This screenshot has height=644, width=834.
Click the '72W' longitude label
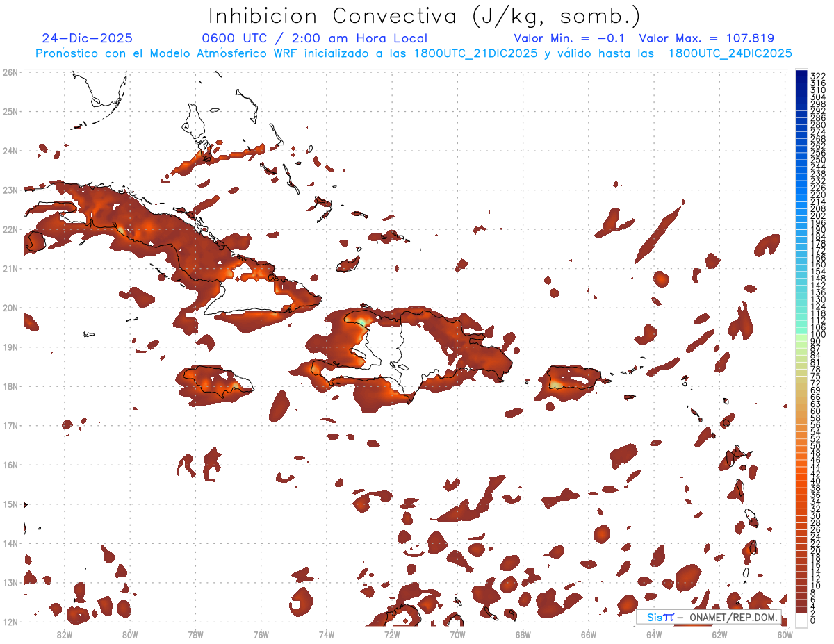click(x=392, y=634)
